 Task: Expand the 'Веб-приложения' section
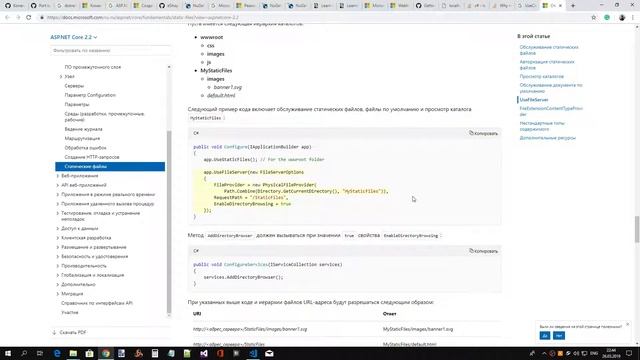click(58, 176)
